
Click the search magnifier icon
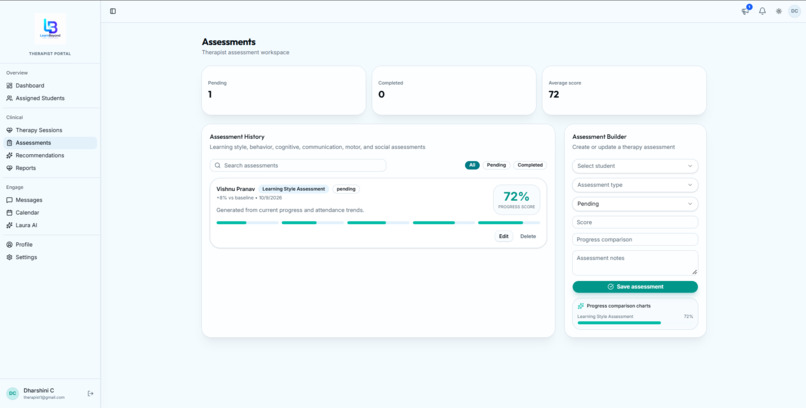pos(218,165)
